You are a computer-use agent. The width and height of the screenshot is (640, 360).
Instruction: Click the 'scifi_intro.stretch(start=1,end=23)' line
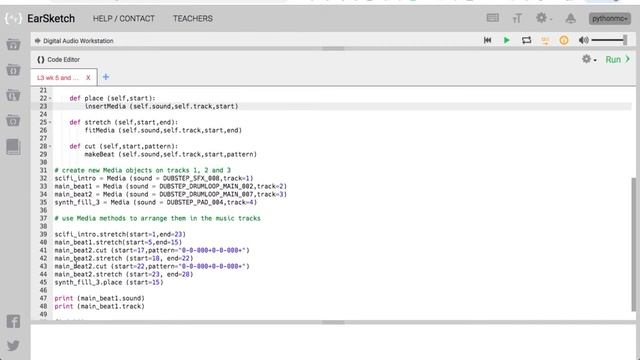coord(120,234)
